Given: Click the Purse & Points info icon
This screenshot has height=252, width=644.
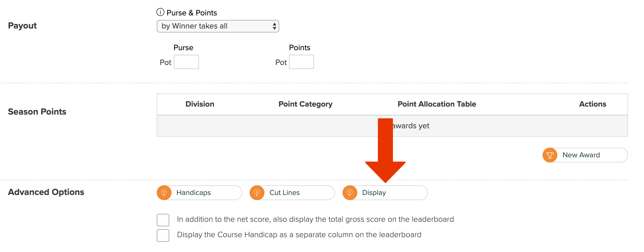Looking at the screenshot, I should (160, 12).
